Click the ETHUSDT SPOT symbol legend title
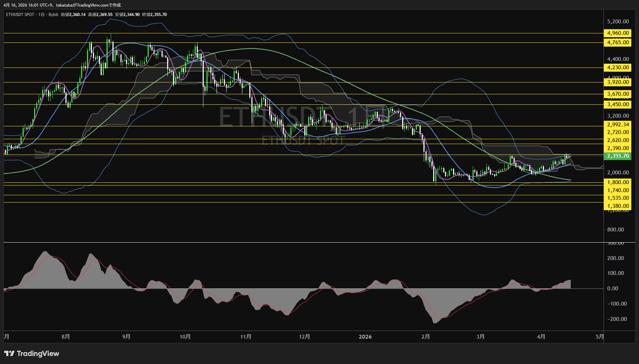This screenshot has height=364, width=639. coord(20,15)
